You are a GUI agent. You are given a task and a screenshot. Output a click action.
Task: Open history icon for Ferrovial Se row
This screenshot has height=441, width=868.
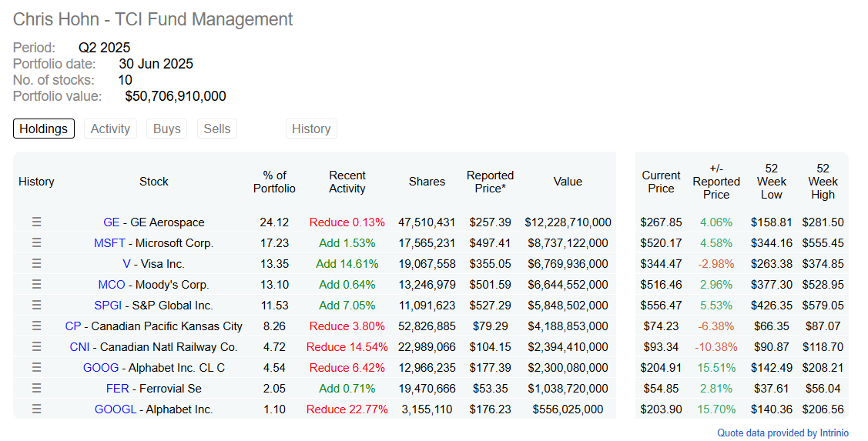36,388
